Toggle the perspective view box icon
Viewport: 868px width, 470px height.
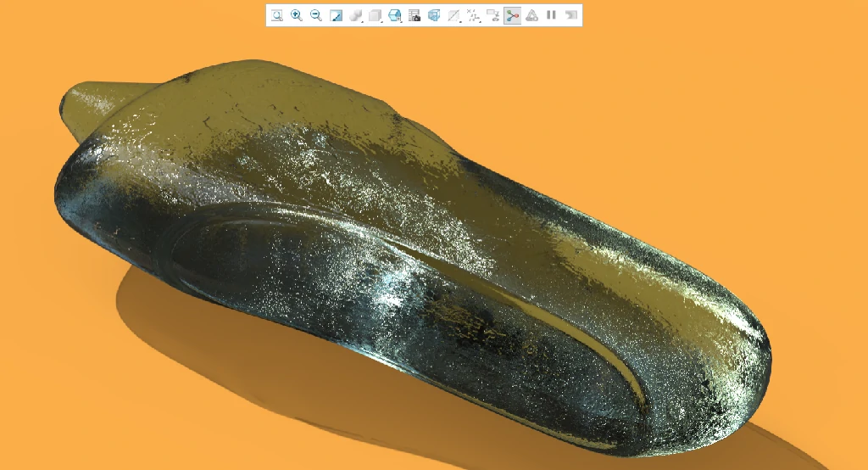pos(434,15)
